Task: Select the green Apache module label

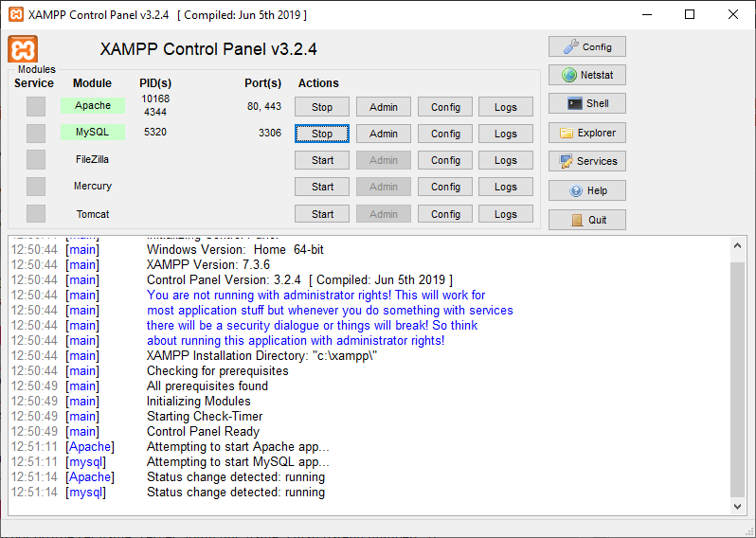Action: tap(93, 105)
